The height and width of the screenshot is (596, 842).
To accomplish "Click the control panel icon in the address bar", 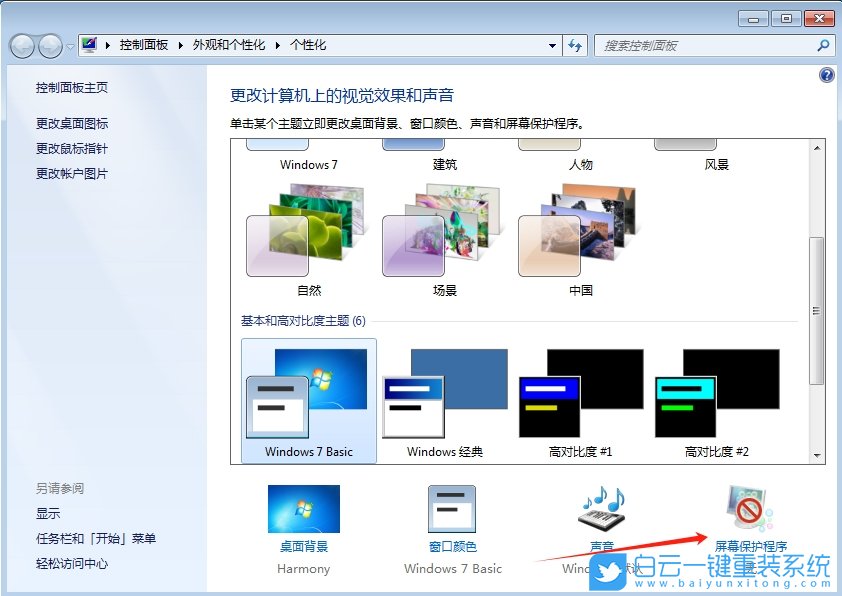I will click(x=90, y=44).
